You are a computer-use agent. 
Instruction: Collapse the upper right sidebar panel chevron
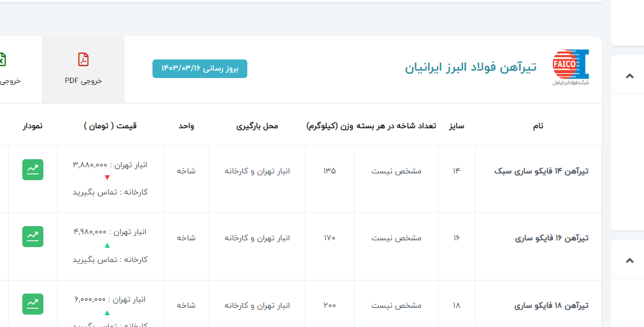[x=630, y=76]
